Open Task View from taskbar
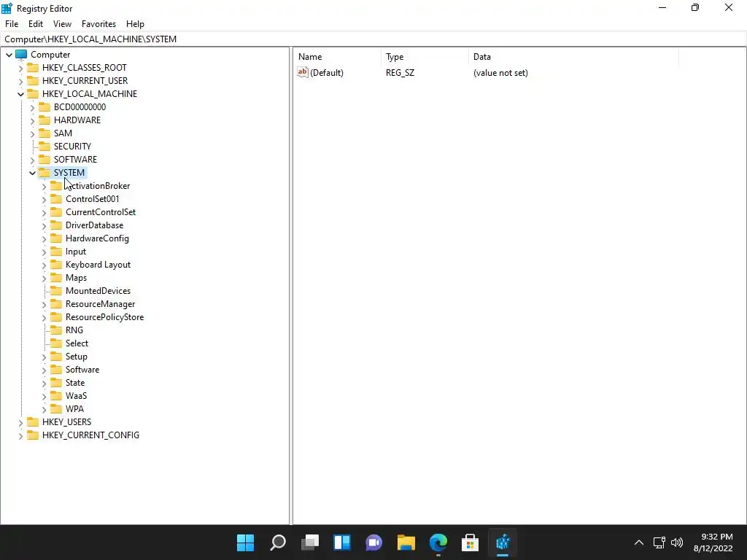 (x=309, y=542)
